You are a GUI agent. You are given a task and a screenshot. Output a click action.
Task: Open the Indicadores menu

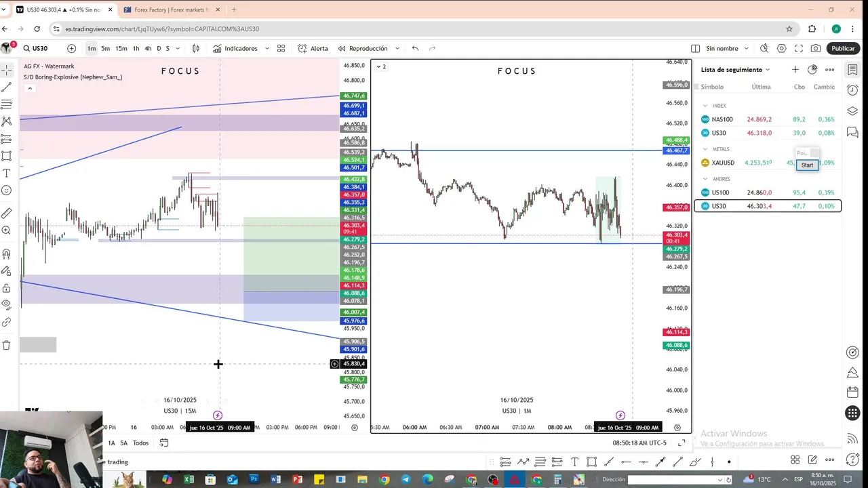click(235, 48)
